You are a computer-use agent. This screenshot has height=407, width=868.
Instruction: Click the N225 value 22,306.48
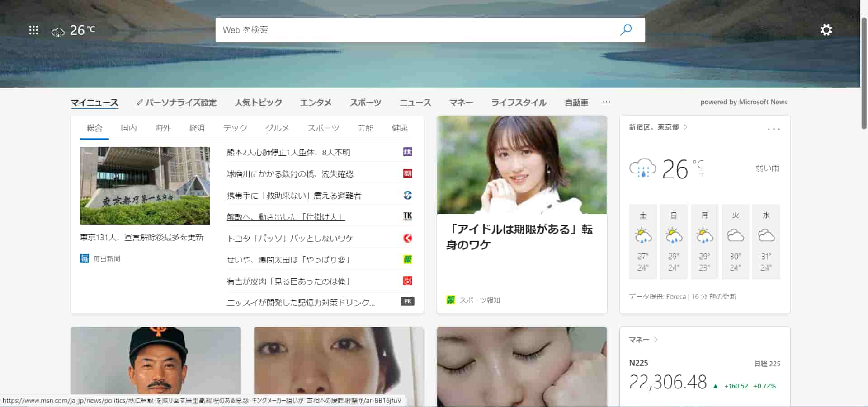pyautogui.click(x=668, y=382)
